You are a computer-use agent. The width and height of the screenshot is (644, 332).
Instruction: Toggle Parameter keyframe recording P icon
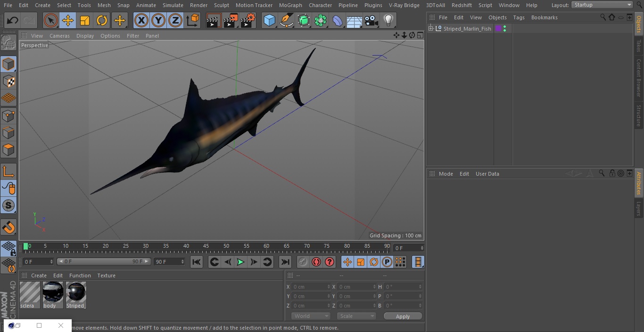tap(387, 262)
